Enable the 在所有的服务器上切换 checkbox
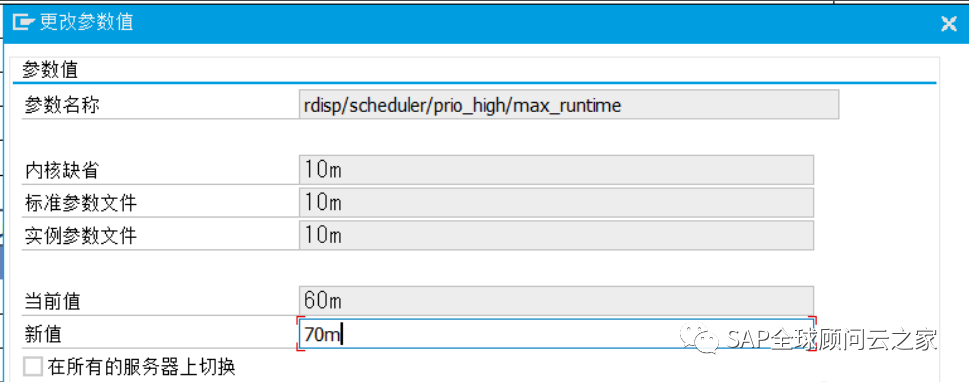 point(32,367)
